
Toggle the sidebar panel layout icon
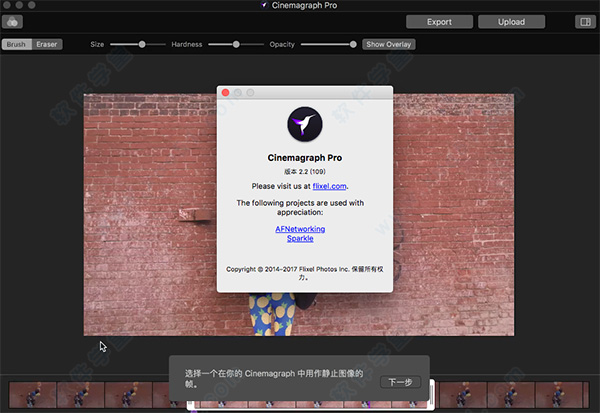585,22
